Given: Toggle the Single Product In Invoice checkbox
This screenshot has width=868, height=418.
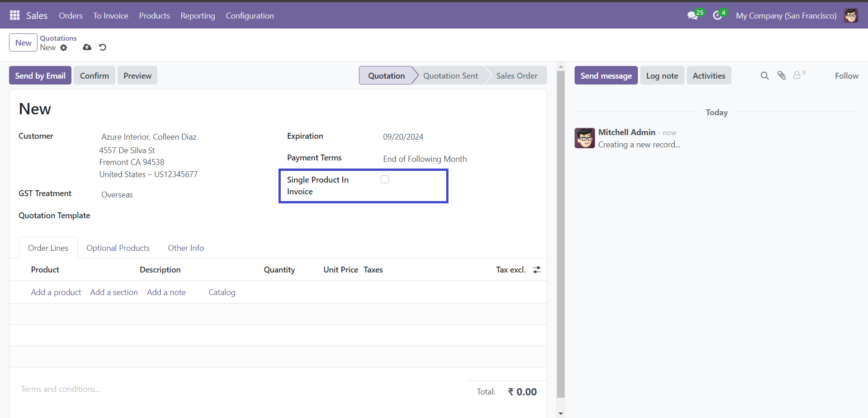Looking at the screenshot, I should 385,179.
